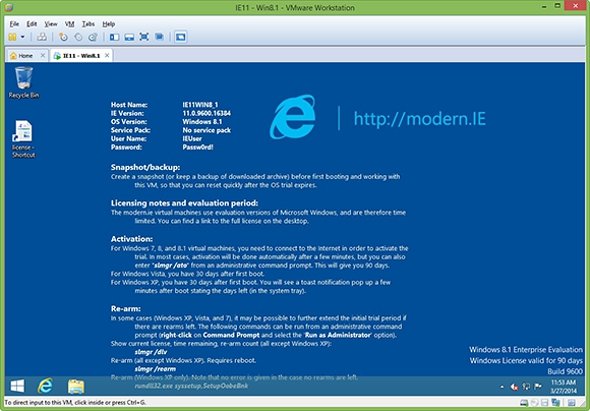Open the Recycle Bin desktop icon
The image size is (590, 411).
click(x=24, y=83)
